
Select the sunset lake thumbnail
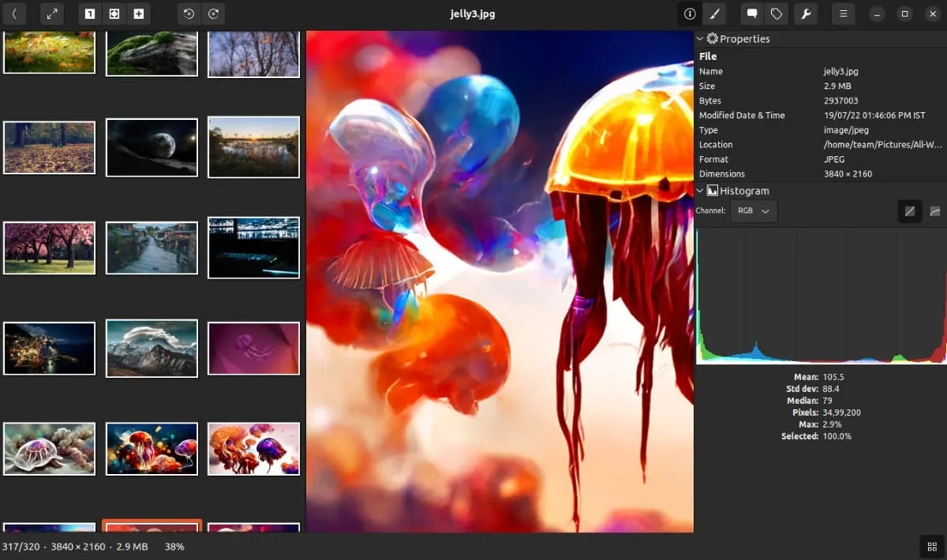(x=253, y=147)
